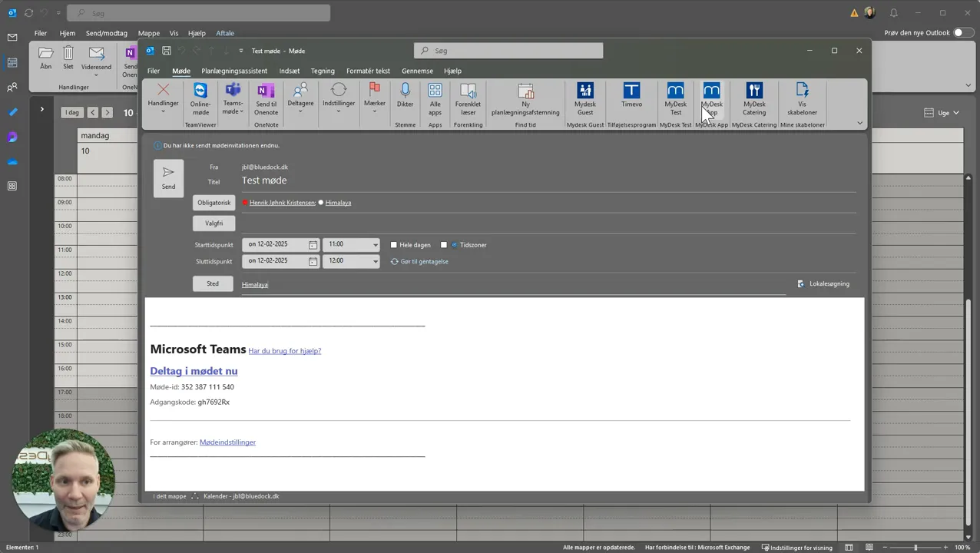Click Vis skabeloner icon

coord(802,99)
